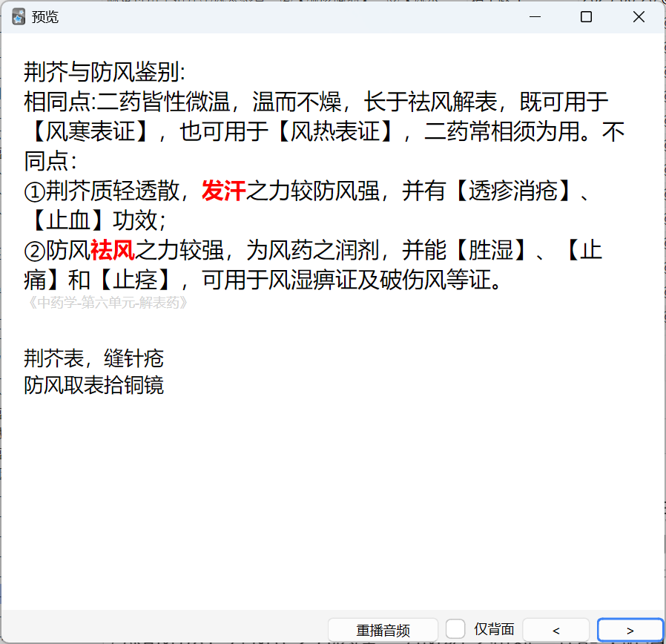Click the mnemonic line 防风取表拾铜镜
Screen dimensions: 666x644
click(x=94, y=385)
